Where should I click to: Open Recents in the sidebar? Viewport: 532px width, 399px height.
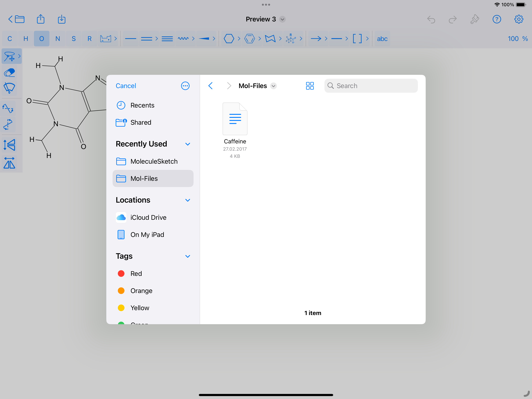point(153,105)
